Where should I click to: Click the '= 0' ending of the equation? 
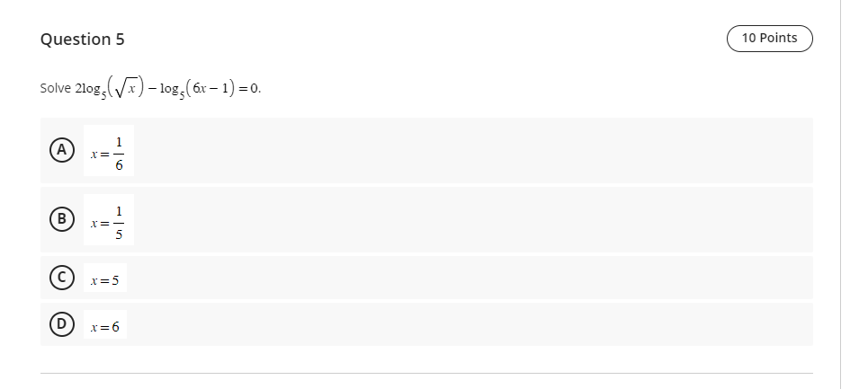249,88
